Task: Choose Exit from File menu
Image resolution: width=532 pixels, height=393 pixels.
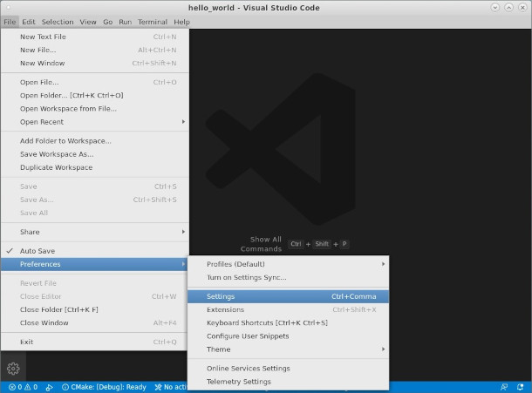Action: pyautogui.click(x=95, y=342)
